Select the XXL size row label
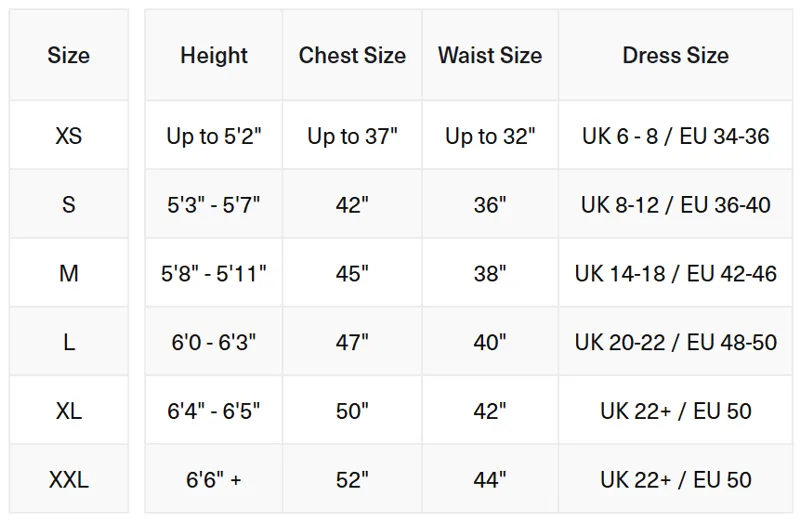Screen dimensions: 800x522 (x=68, y=480)
